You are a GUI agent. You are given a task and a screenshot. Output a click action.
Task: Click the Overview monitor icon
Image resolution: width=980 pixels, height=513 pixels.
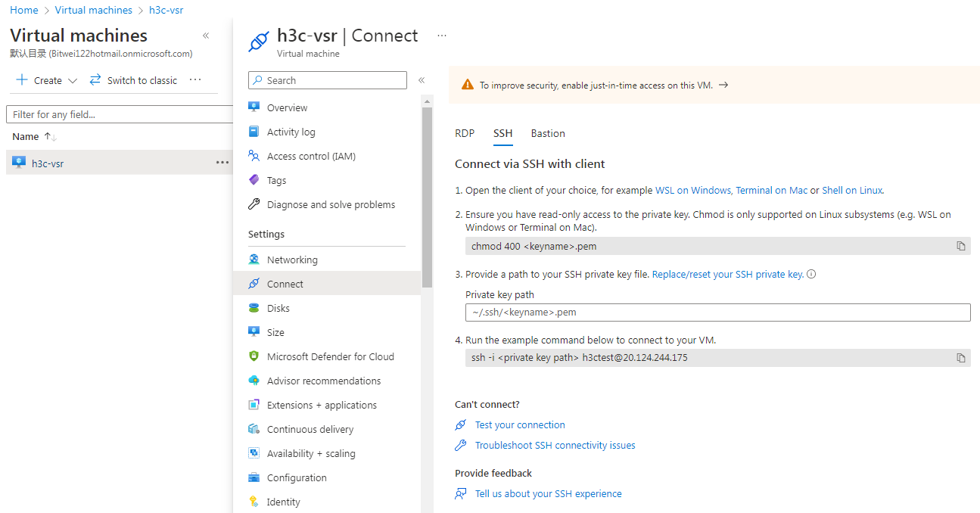coord(254,107)
